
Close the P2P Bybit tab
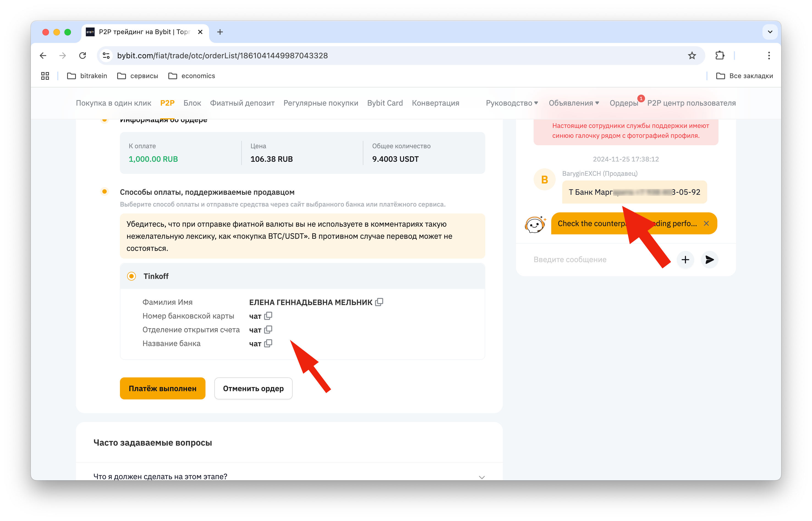point(200,32)
